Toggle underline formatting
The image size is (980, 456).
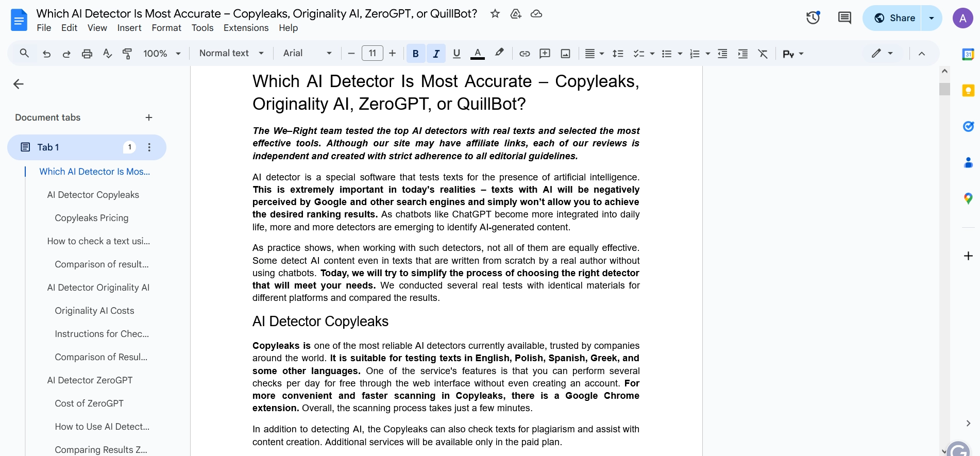pos(456,54)
